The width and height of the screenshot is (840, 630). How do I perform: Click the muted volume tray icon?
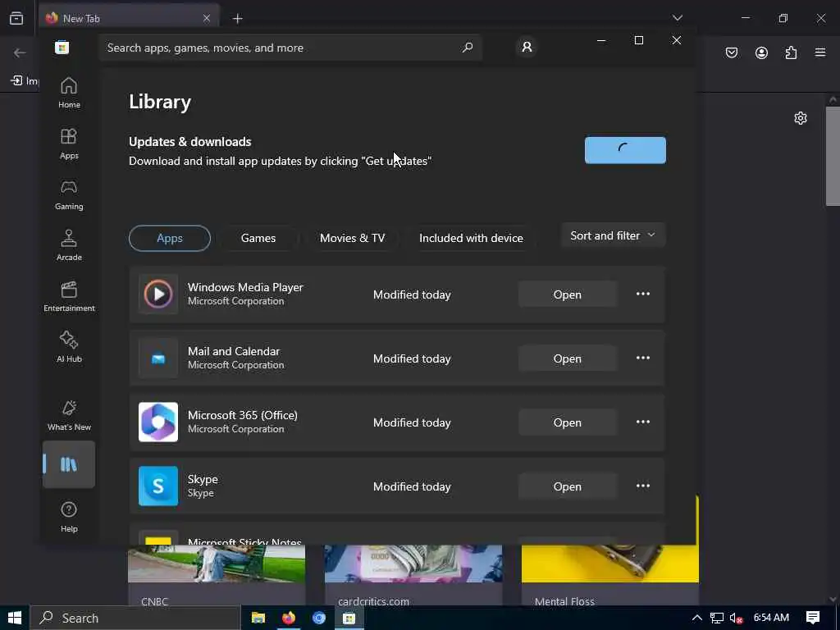pyautogui.click(x=736, y=619)
